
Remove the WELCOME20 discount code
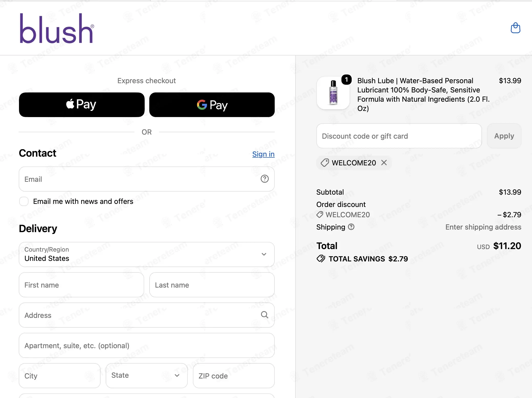[384, 163]
